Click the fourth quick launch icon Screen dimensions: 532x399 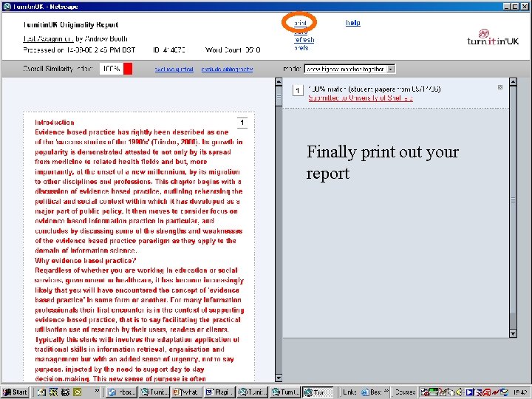pyautogui.click(x=78, y=392)
